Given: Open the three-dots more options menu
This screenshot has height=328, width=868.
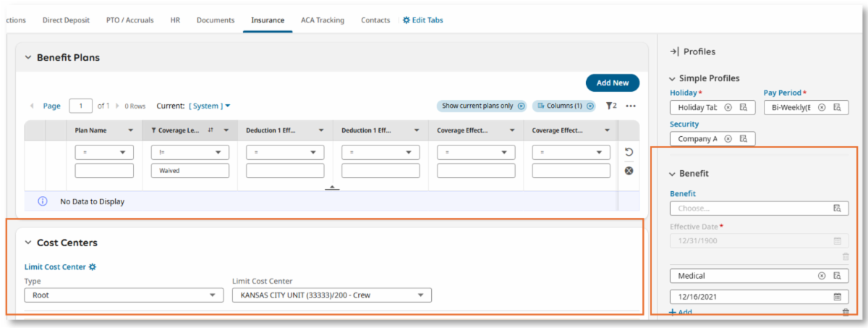Looking at the screenshot, I should click(631, 106).
